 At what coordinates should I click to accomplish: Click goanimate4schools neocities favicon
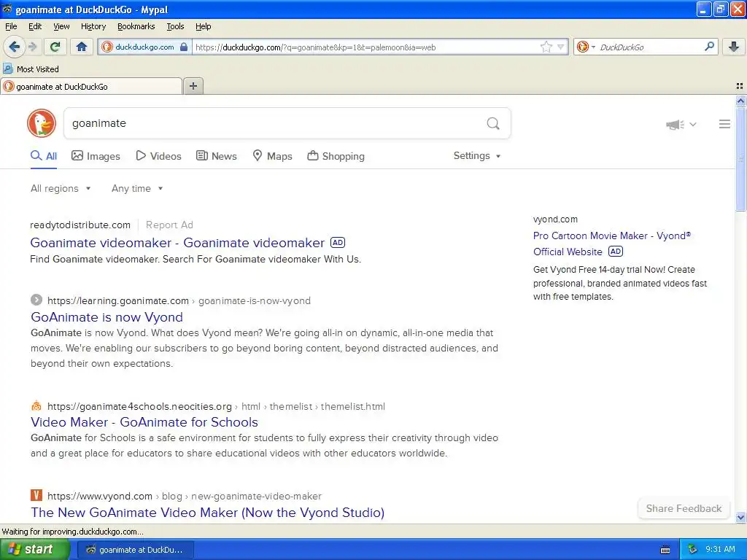pyautogui.click(x=36, y=405)
